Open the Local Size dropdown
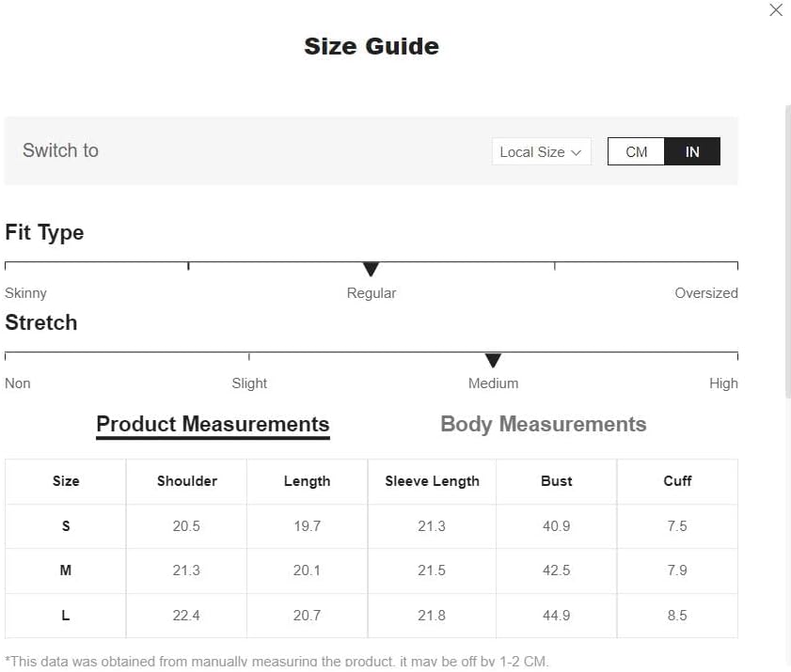Image resolution: width=791 pixels, height=672 pixels. pos(541,151)
